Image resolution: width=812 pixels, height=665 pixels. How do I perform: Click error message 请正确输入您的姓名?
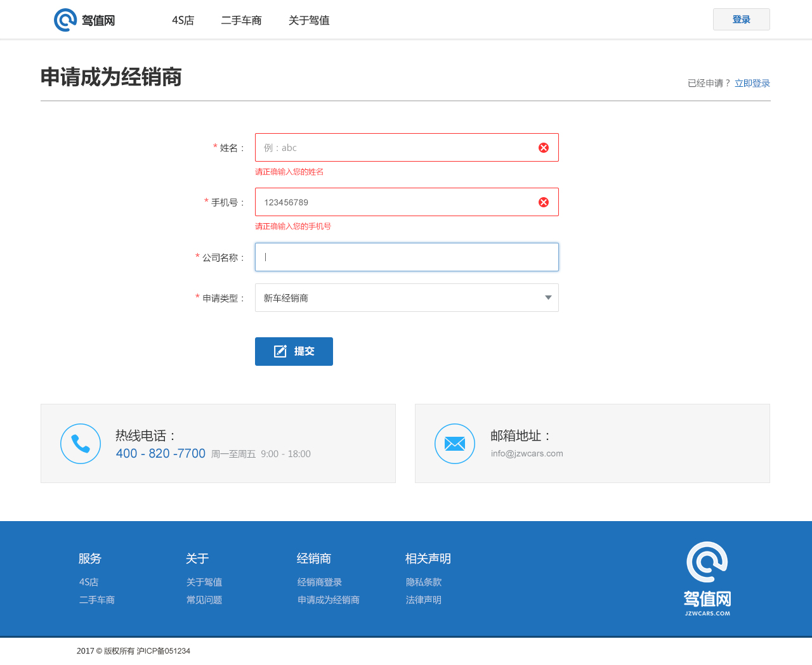tap(289, 172)
